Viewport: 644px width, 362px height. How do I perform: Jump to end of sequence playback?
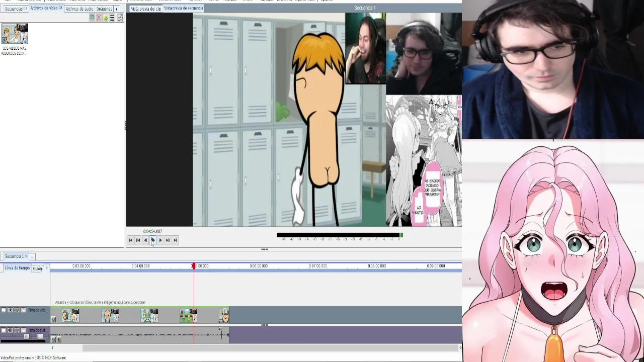point(175,240)
